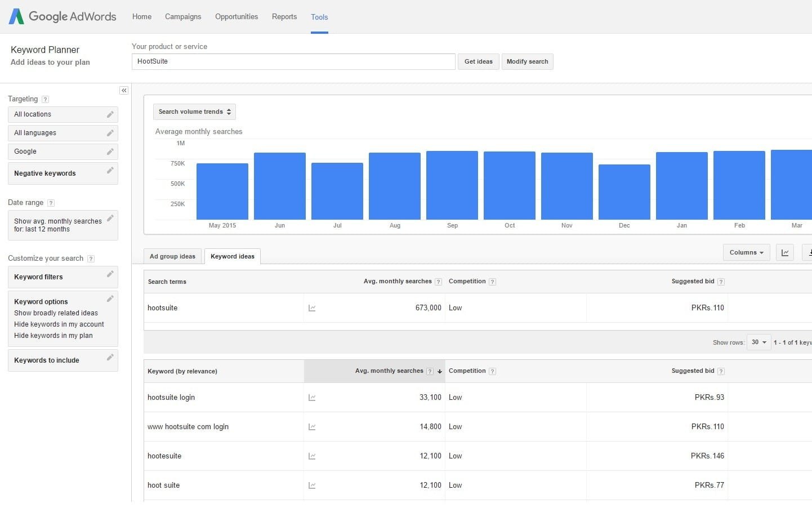Show trend chart for hootsuite
This screenshot has width=812, height=508.
312,308
